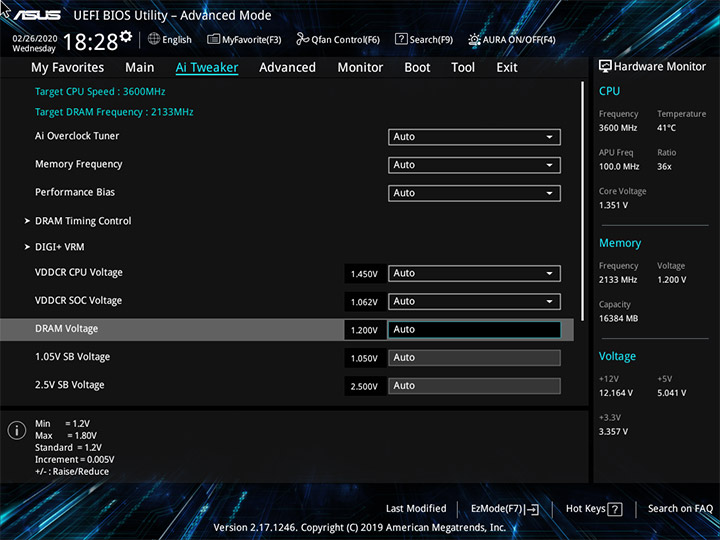Open the Tool tab
The width and height of the screenshot is (720, 540).
coord(463,68)
